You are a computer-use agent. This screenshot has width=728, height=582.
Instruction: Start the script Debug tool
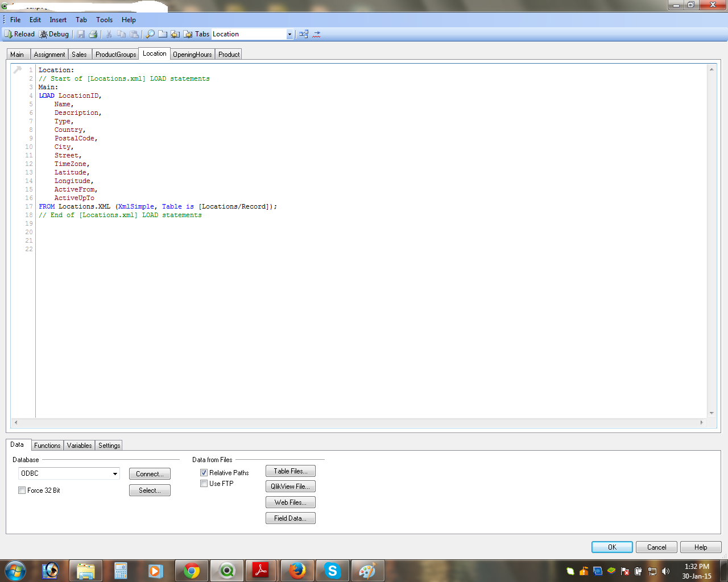(54, 34)
